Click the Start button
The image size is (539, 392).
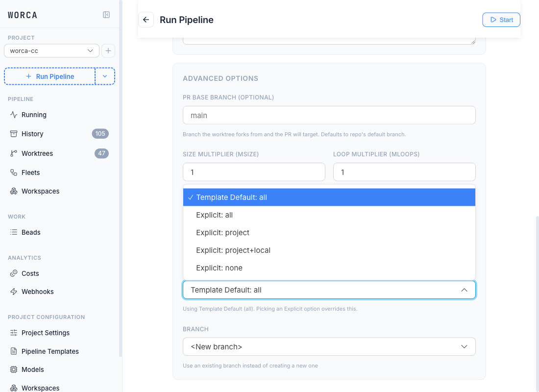(x=501, y=20)
